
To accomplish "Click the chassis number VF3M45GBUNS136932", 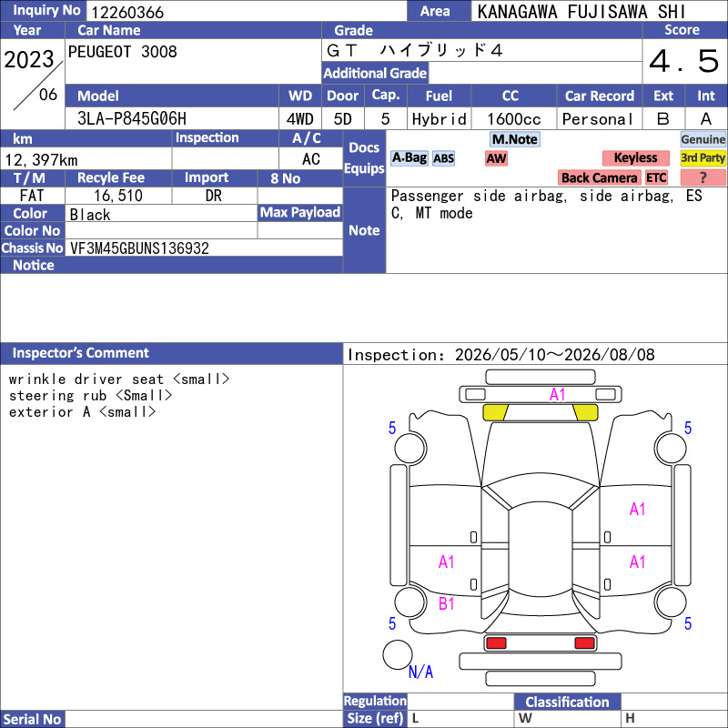I will tap(139, 248).
